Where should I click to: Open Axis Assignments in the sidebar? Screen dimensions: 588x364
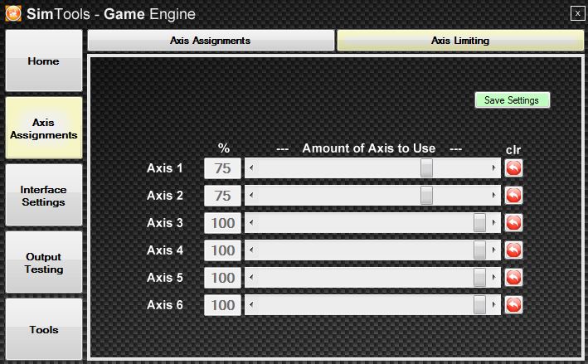pos(44,128)
